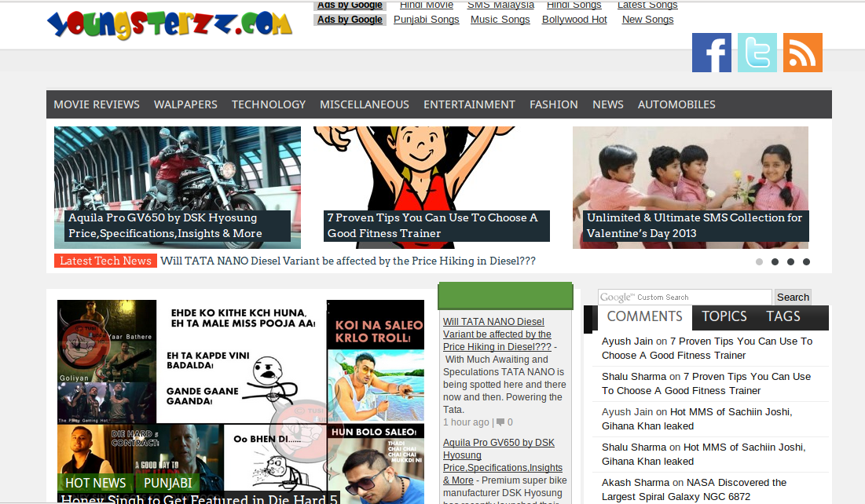Open Honey Singh Die Hard 5 headline
This screenshot has width=865, height=504.
click(x=199, y=499)
